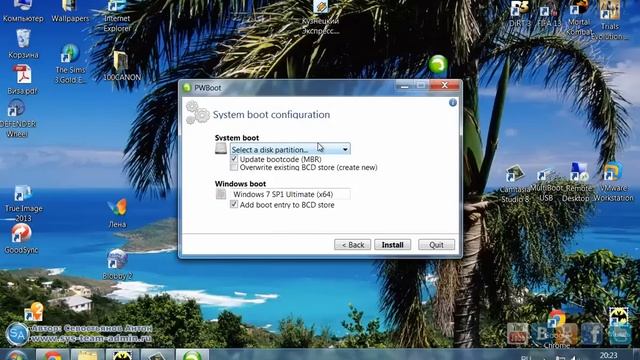Select the Лена desktop icon
The image size is (640, 360).
point(118,213)
